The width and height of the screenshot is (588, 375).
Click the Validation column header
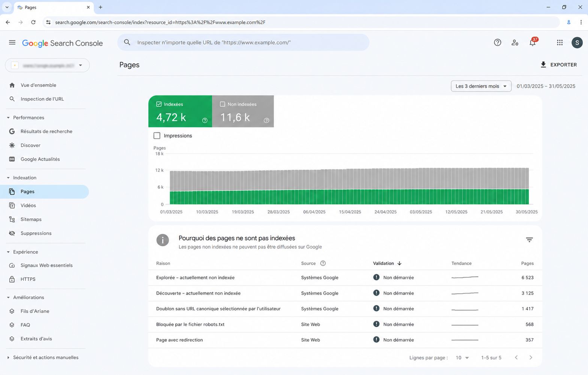[x=384, y=263]
